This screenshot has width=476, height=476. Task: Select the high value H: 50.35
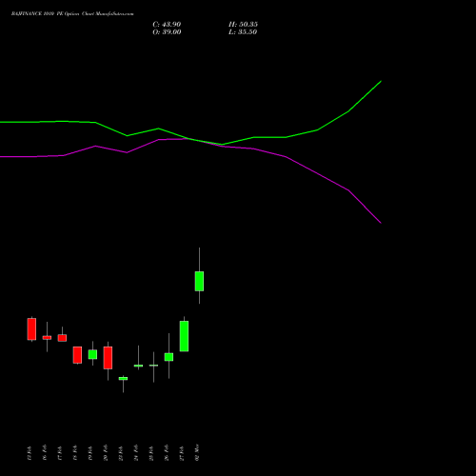coord(243,25)
